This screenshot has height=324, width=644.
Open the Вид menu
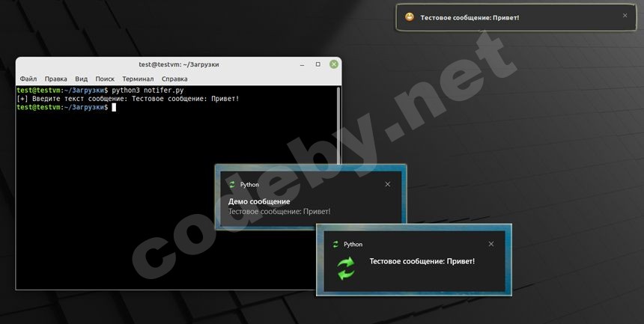click(x=82, y=79)
